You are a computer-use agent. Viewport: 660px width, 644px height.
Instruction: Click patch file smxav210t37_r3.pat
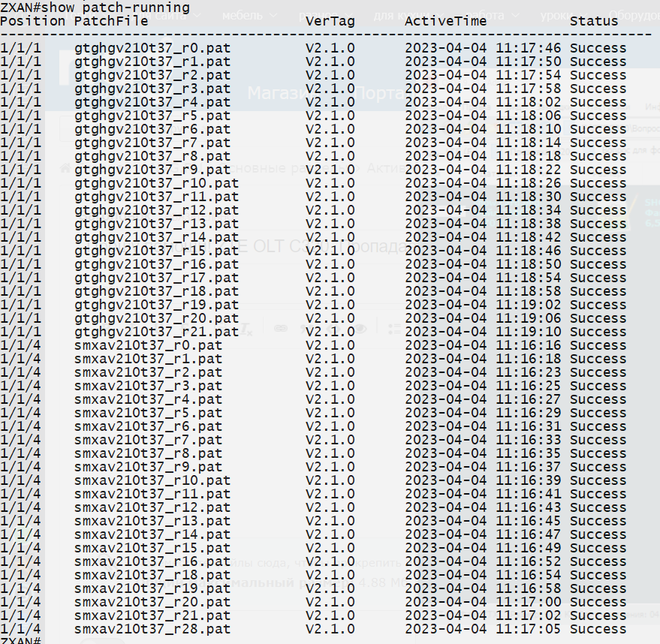pyautogui.click(x=148, y=386)
